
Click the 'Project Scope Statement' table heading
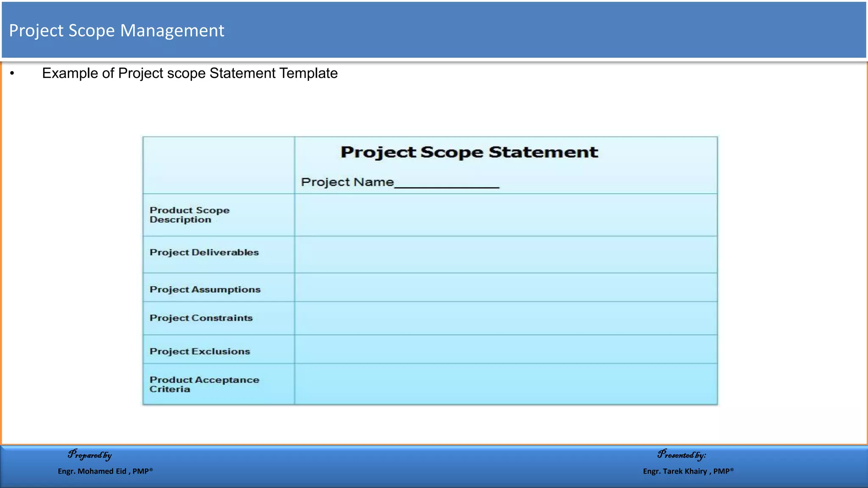click(x=469, y=152)
